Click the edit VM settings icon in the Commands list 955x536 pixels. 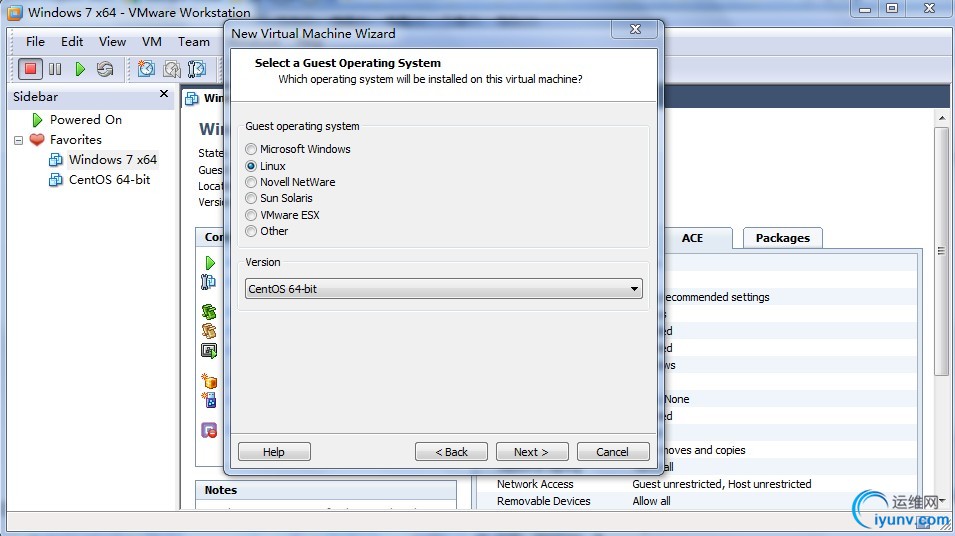click(x=208, y=281)
